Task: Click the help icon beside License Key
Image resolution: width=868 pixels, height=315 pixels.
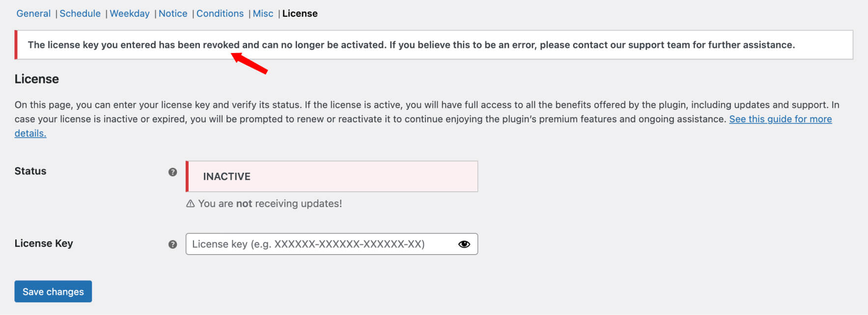Action: tap(172, 244)
